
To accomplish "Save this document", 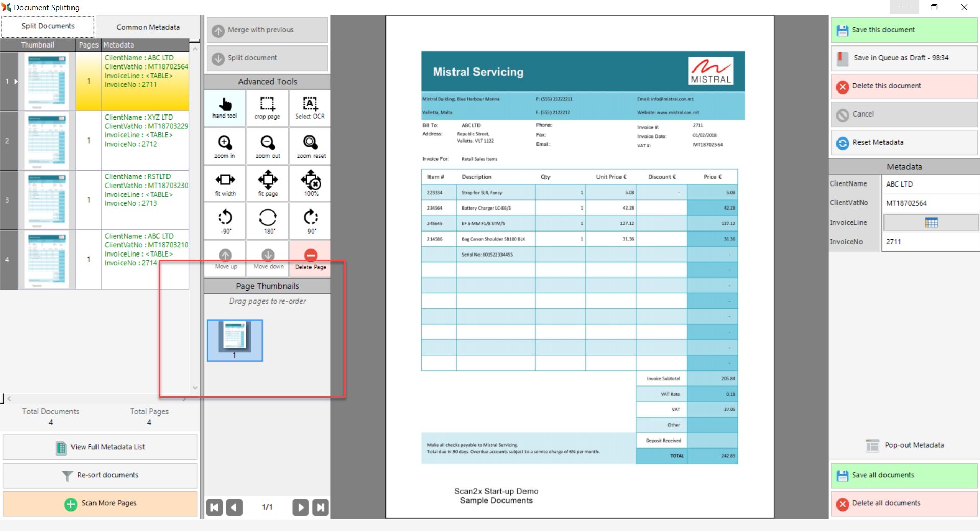I will click(904, 30).
